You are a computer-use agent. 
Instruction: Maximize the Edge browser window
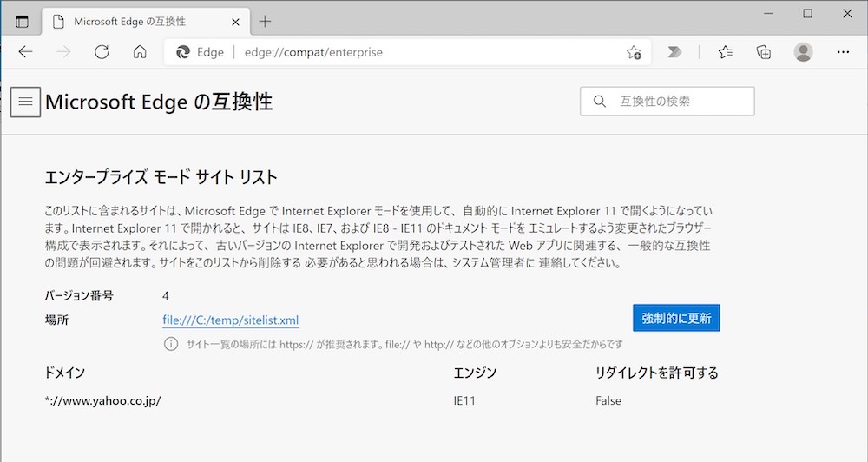(807, 14)
